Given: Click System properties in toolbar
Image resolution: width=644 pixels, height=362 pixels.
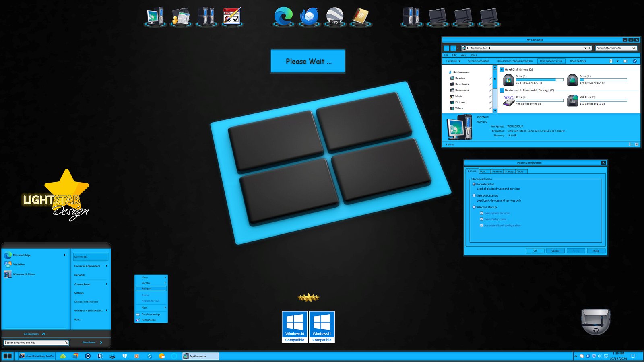Looking at the screenshot, I should tap(479, 61).
